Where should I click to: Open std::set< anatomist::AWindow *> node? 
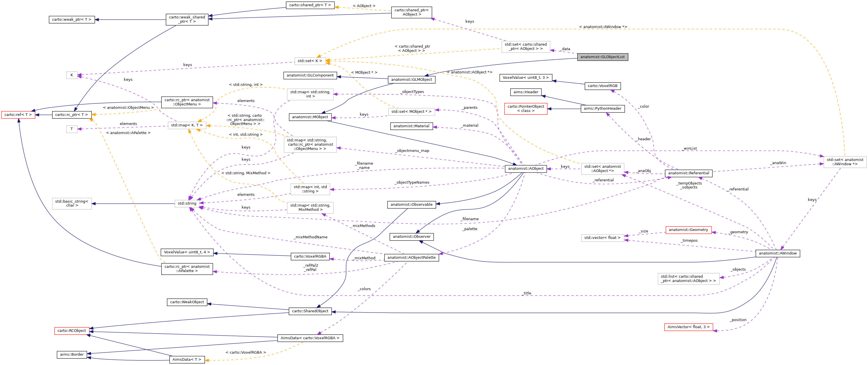tap(845, 162)
